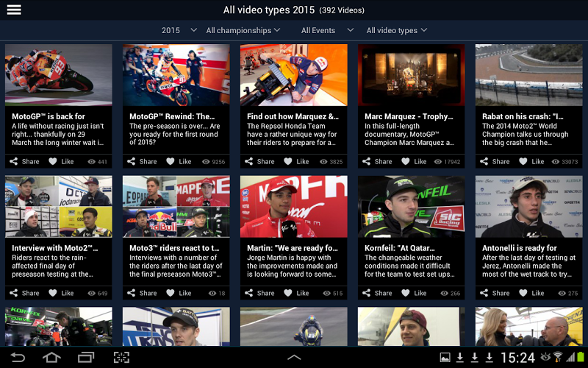Click the 15:24 clock

518,358
